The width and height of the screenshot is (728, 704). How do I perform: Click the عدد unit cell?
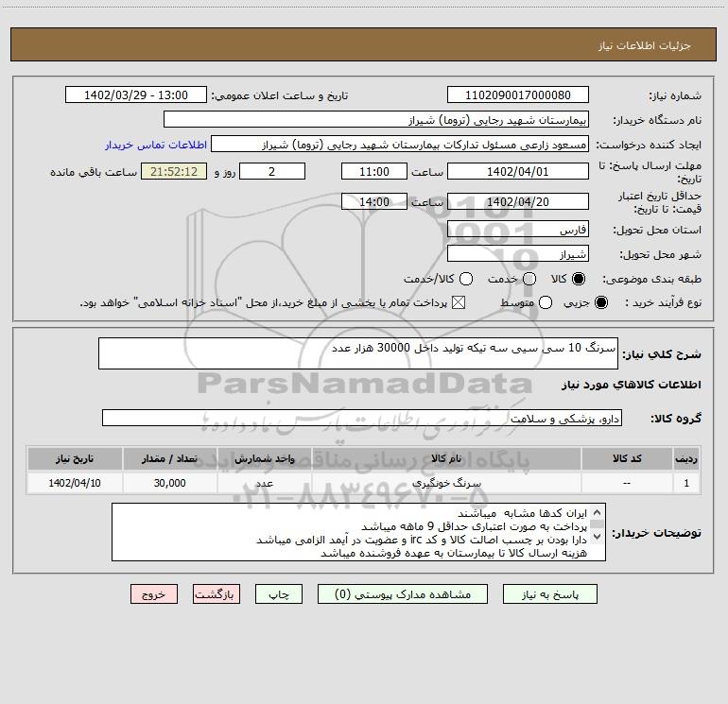pyautogui.click(x=264, y=483)
